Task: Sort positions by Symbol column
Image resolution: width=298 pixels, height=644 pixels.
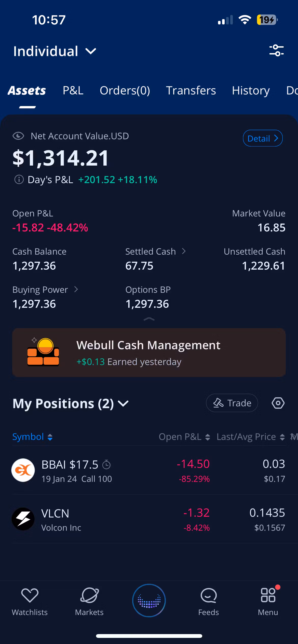Action: tap(32, 437)
